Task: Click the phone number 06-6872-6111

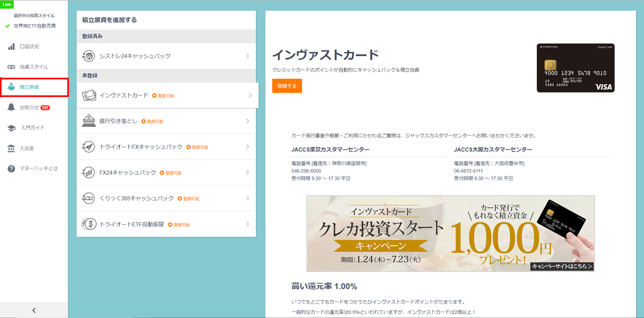Action: click(468, 171)
